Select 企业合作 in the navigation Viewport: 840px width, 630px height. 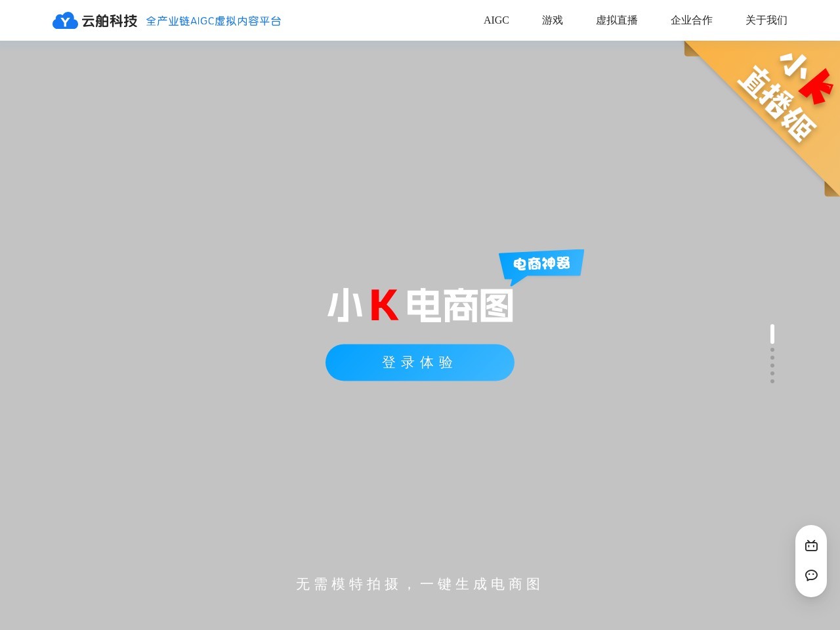click(691, 20)
